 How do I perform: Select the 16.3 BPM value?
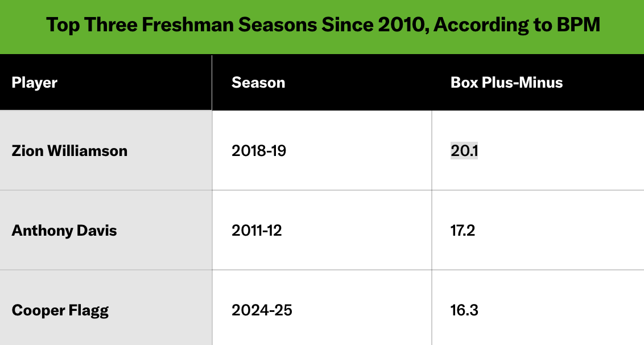(x=464, y=310)
